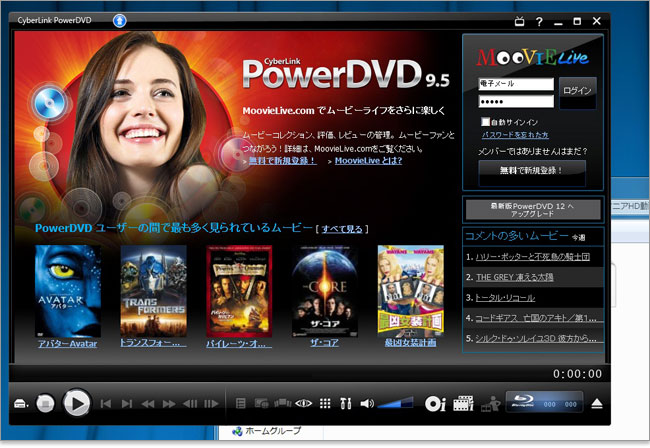
Task: Enable the 自動サインイン checkbox
Action: (x=486, y=121)
